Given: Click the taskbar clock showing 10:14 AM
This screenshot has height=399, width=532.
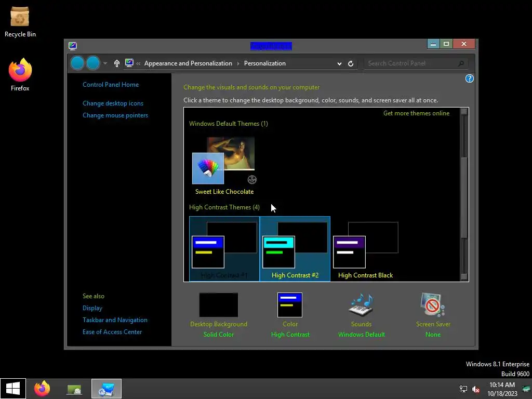Looking at the screenshot, I should pyautogui.click(x=502, y=389).
